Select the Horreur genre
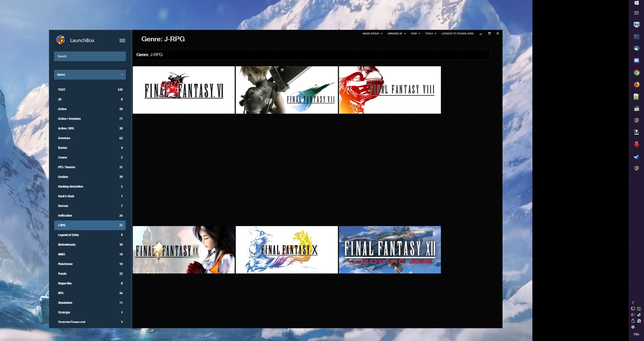 click(90, 206)
